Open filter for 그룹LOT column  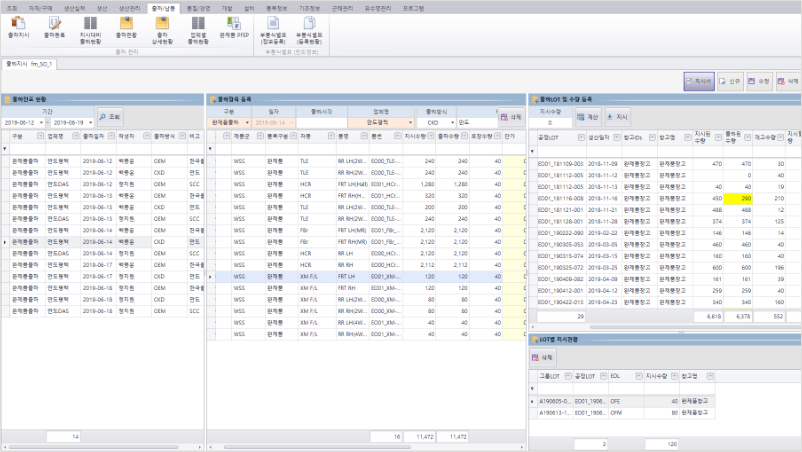568,376
